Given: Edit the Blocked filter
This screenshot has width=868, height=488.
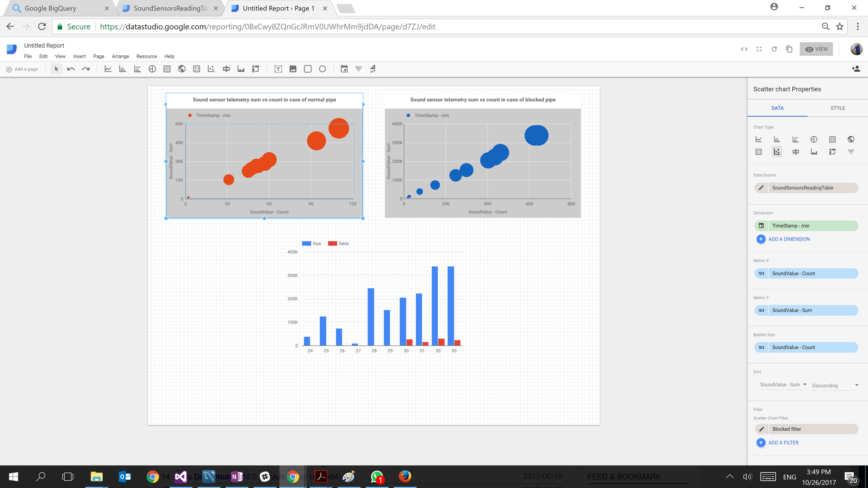Looking at the screenshot, I should (761, 429).
